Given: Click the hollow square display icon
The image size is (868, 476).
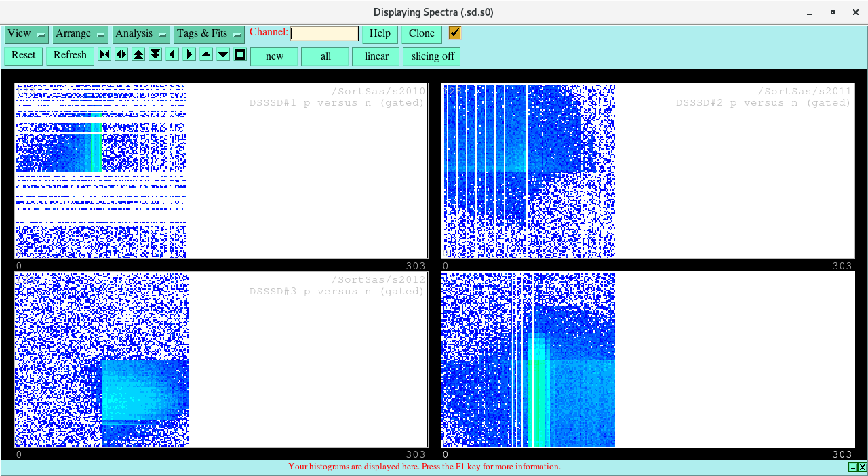Looking at the screenshot, I should click(239, 54).
